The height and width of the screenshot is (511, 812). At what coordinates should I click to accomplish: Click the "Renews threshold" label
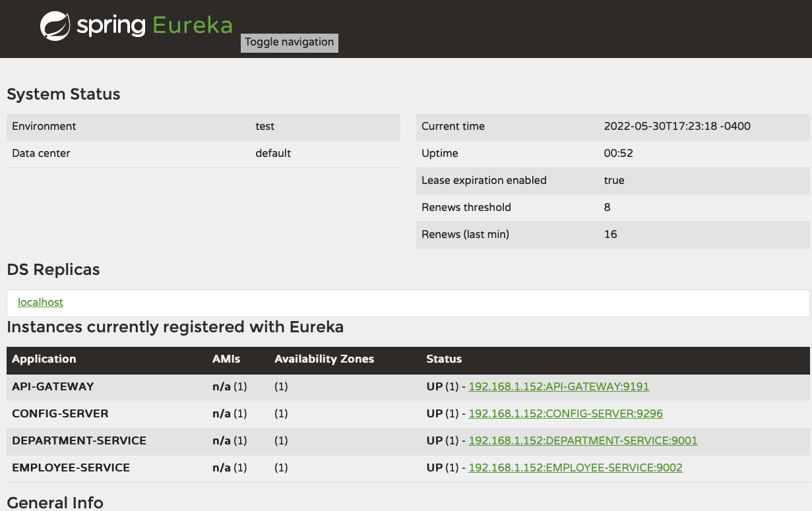click(x=466, y=207)
